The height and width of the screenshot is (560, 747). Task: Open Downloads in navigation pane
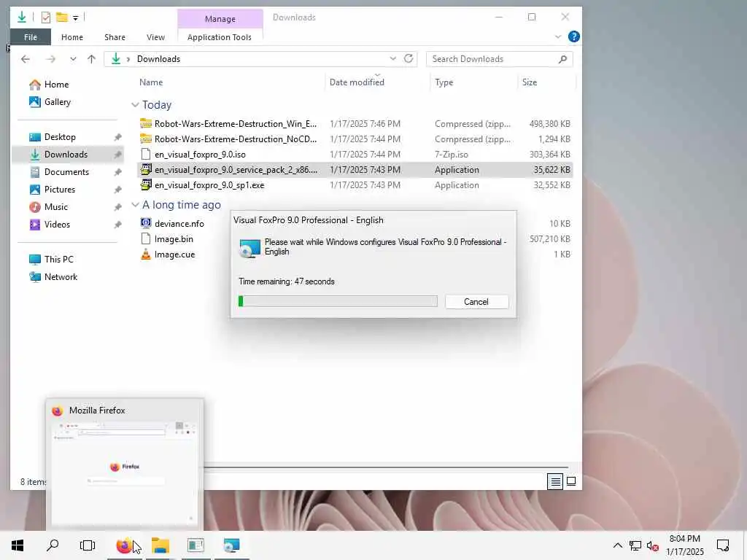coord(66,155)
